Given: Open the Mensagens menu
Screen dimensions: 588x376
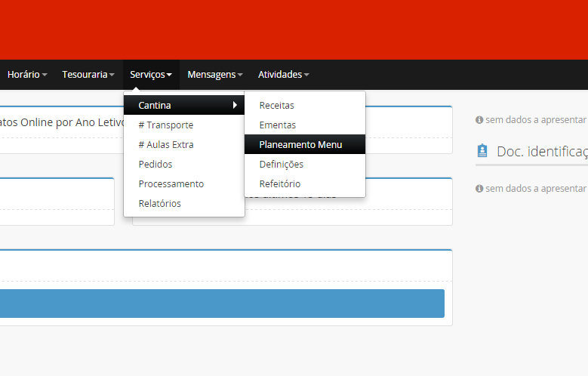Looking at the screenshot, I should pos(215,75).
